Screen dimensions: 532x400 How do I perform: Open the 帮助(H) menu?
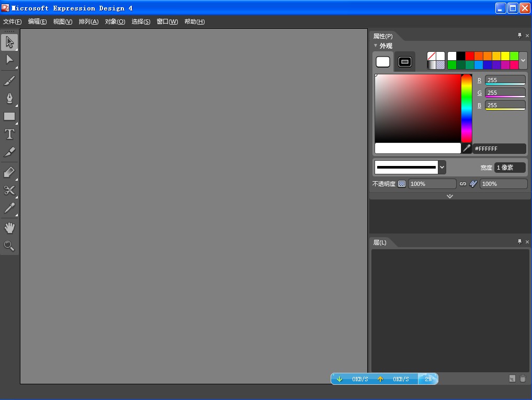tap(195, 22)
